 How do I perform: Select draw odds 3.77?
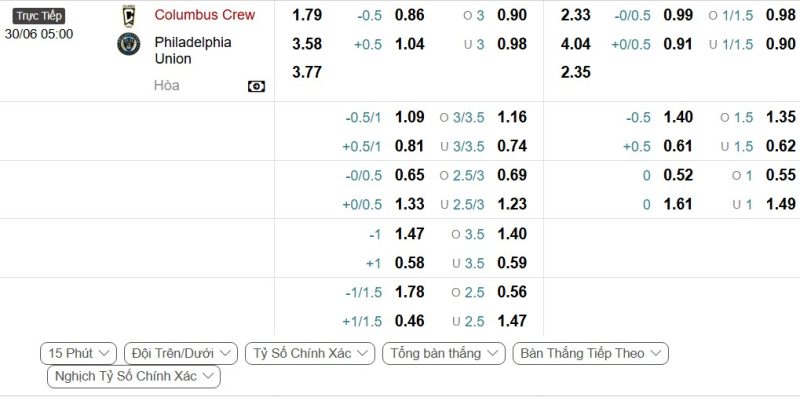307,72
